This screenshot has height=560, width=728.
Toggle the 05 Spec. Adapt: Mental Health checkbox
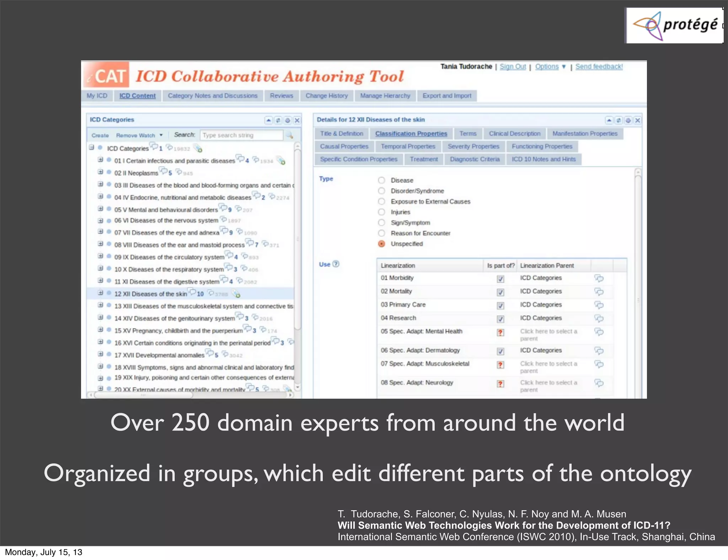click(500, 333)
